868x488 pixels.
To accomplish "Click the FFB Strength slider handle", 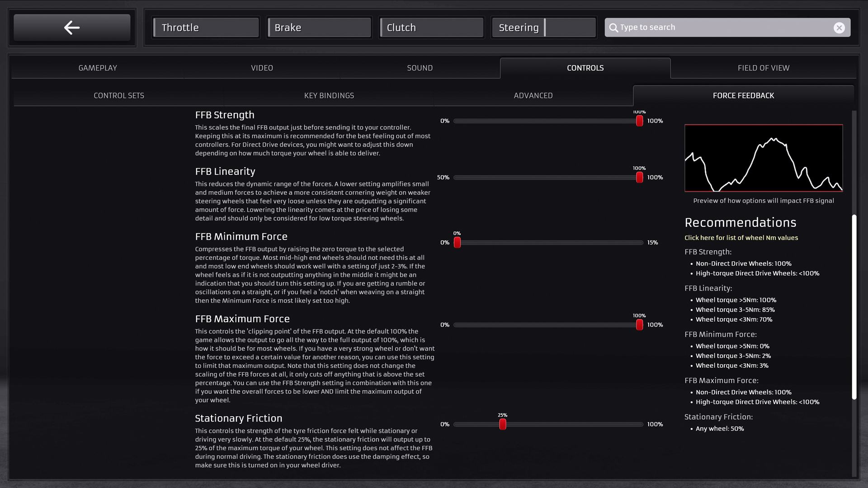I will [x=639, y=121].
